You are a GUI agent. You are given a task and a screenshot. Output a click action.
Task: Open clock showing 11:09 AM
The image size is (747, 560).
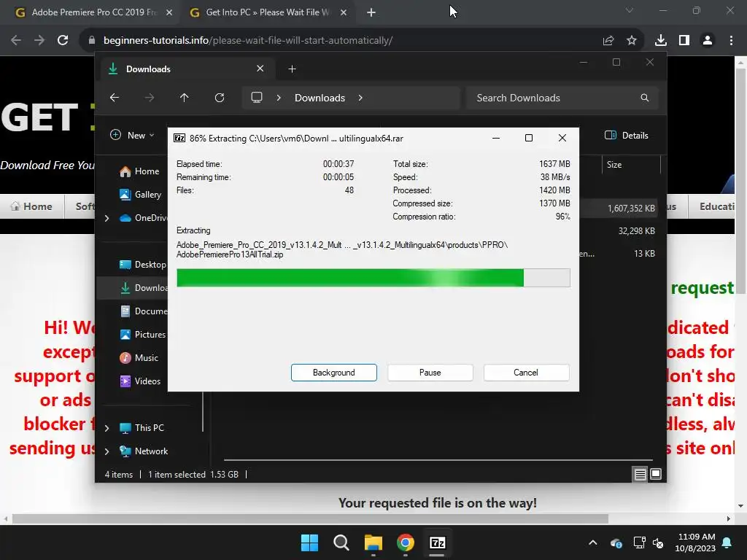695,542
